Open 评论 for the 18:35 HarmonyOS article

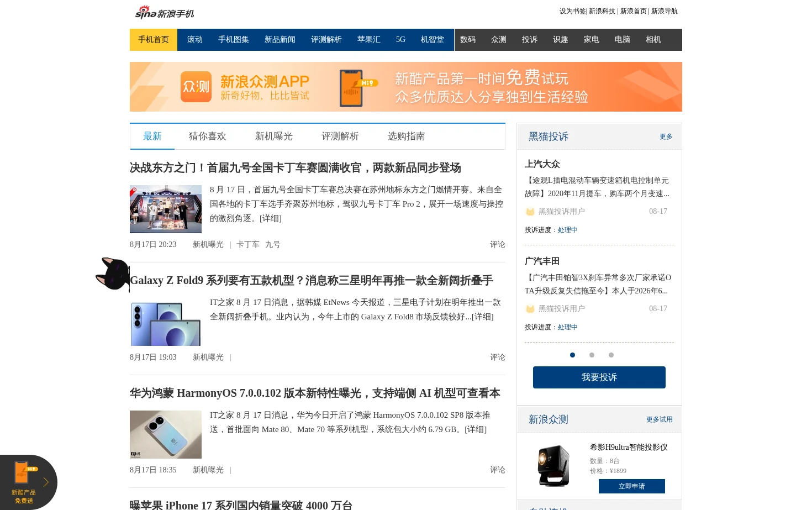coord(498,470)
